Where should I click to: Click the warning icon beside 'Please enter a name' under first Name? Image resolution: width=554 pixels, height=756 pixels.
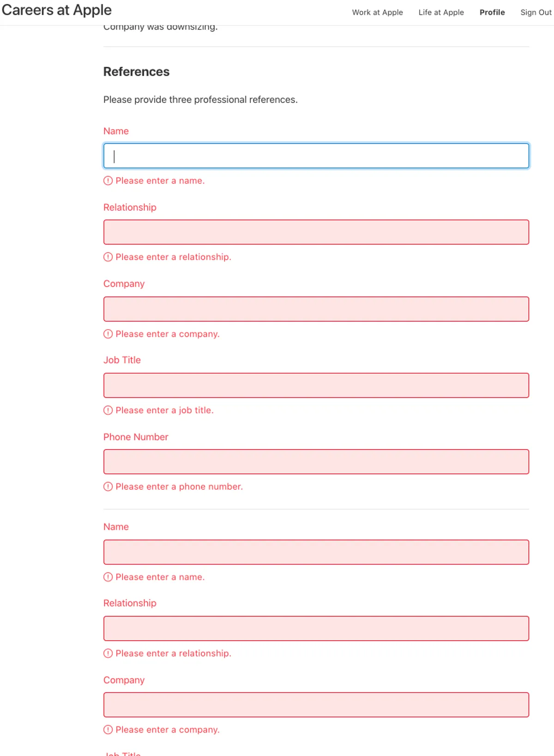pyautogui.click(x=108, y=181)
